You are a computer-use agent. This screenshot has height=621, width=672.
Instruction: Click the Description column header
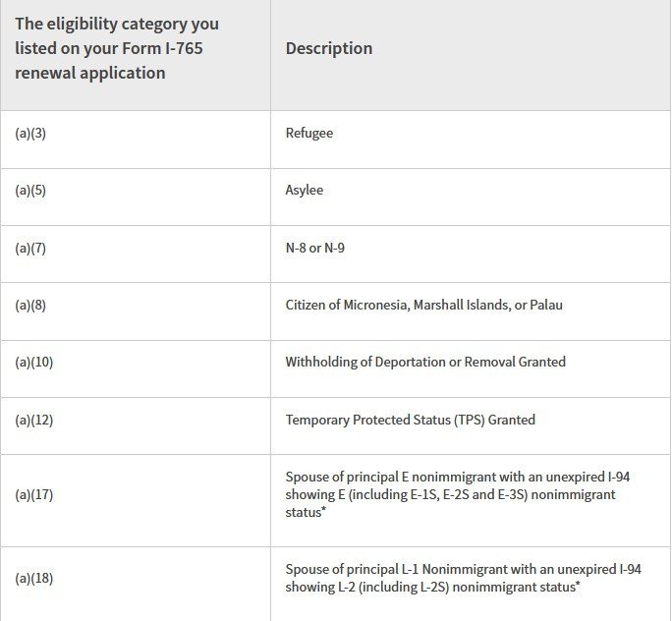[329, 48]
